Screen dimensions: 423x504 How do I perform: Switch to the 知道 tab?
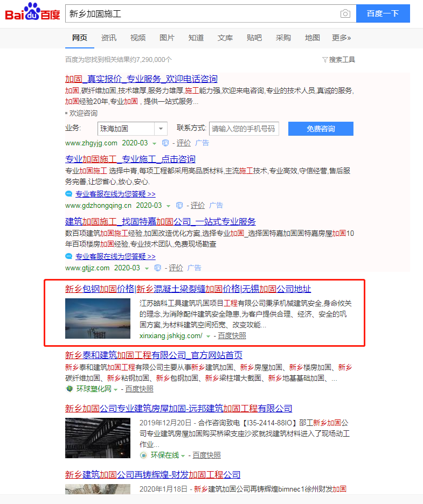[196, 38]
